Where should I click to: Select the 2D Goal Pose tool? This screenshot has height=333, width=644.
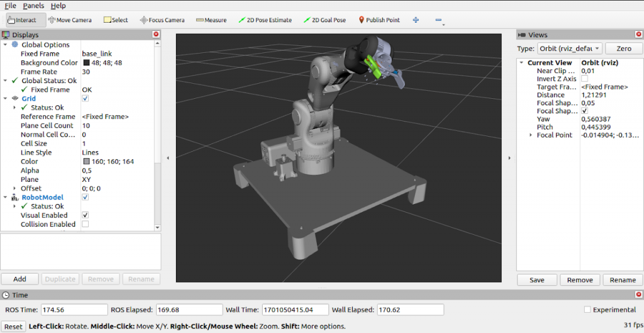click(x=325, y=20)
